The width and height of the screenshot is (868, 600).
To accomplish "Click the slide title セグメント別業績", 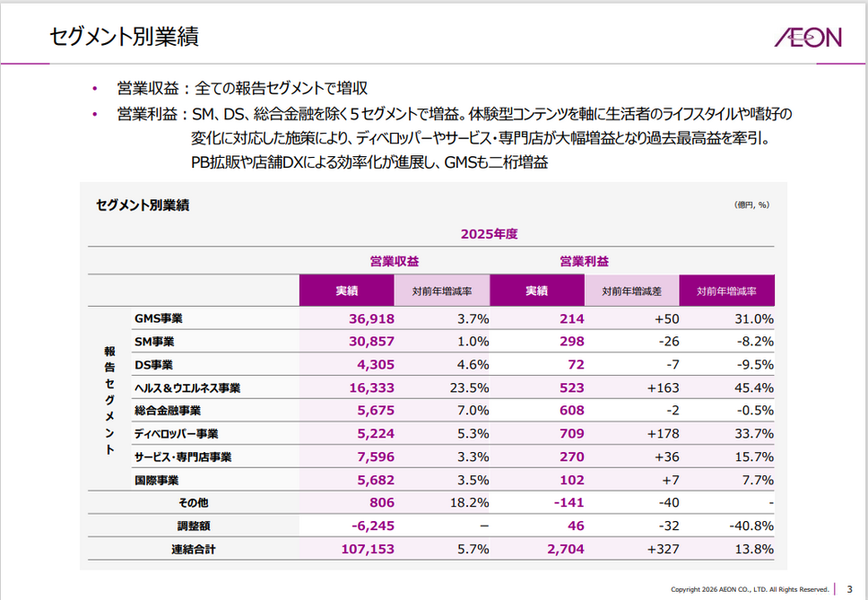I will point(123,37).
